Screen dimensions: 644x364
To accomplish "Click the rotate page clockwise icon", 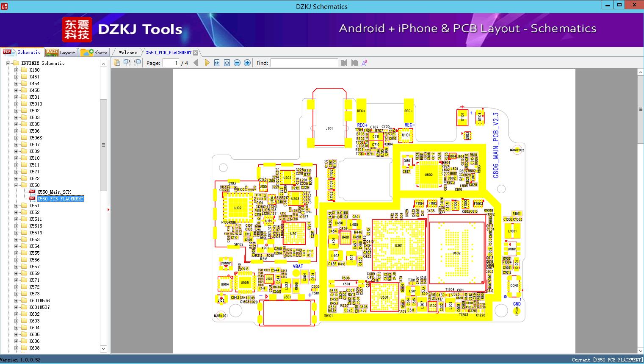I will [x=137, y=63].
